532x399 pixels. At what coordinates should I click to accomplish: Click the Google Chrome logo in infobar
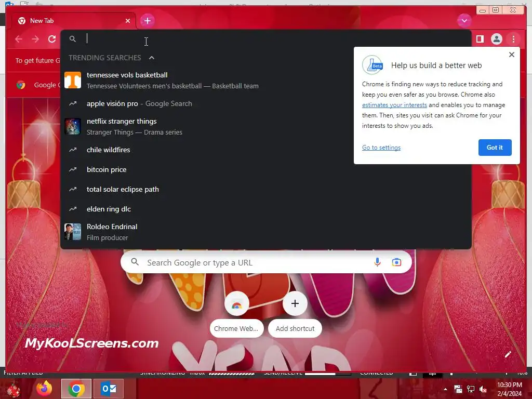[x=21, y=85]
